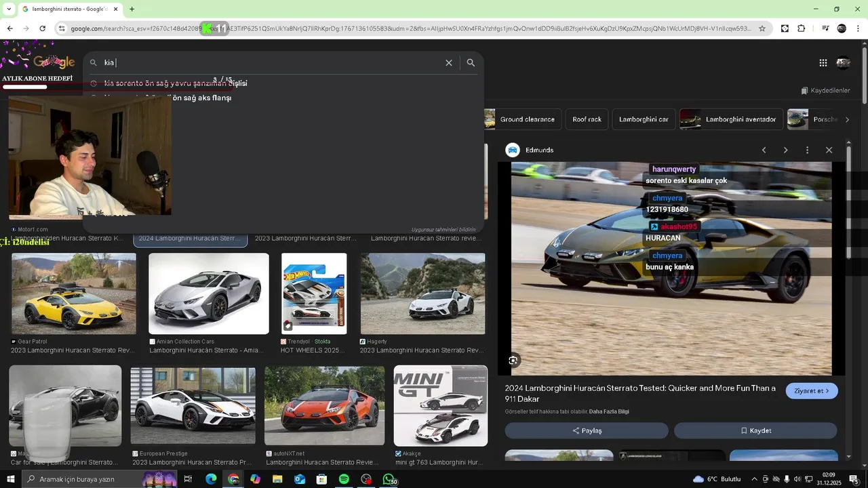
Task: Open the Google apps grid
Action: (823, 62)
